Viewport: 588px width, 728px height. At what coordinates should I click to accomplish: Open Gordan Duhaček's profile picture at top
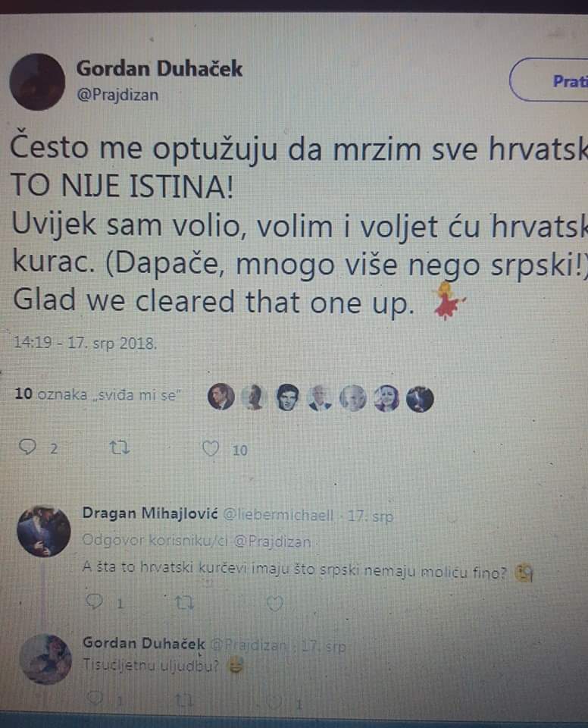(x=37, y=82)
